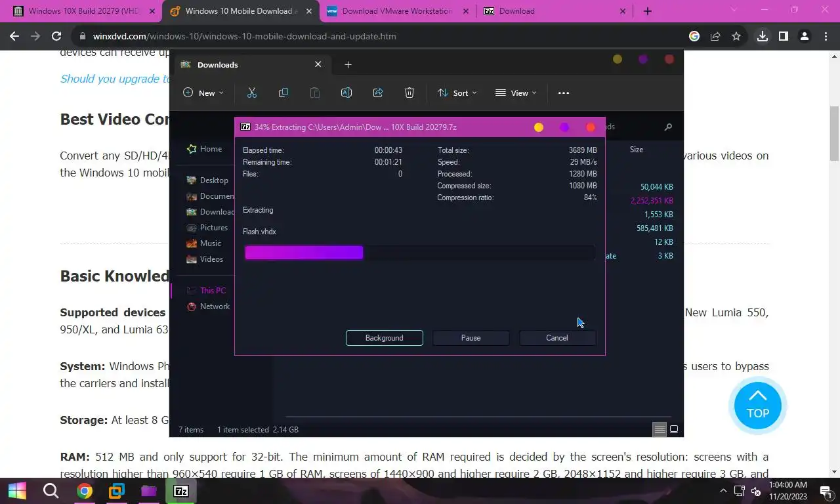Open Windows Start menu

pyautogui.click(x=17, y=491)
